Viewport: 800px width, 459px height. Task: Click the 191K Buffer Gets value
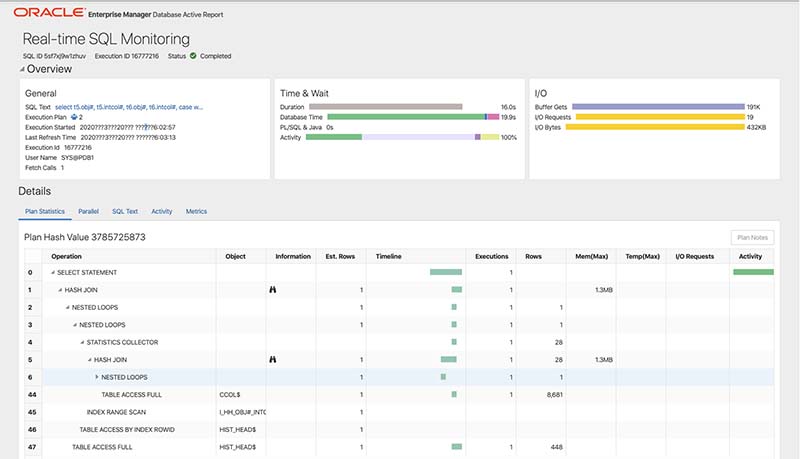coord(754,107)
